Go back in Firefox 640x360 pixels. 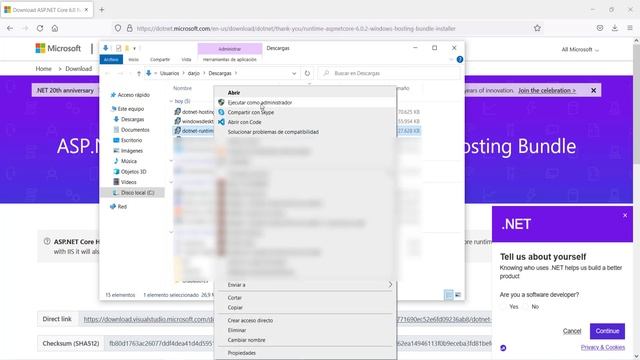tap(10, 28)
